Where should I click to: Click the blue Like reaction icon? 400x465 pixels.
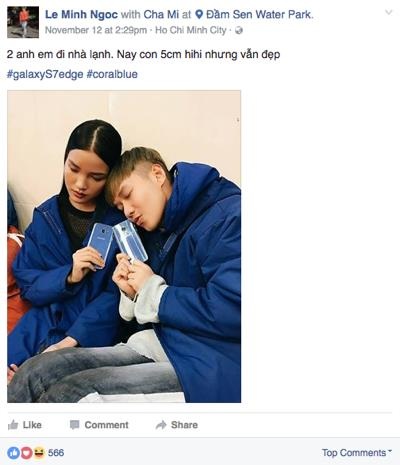pos(13,453)
